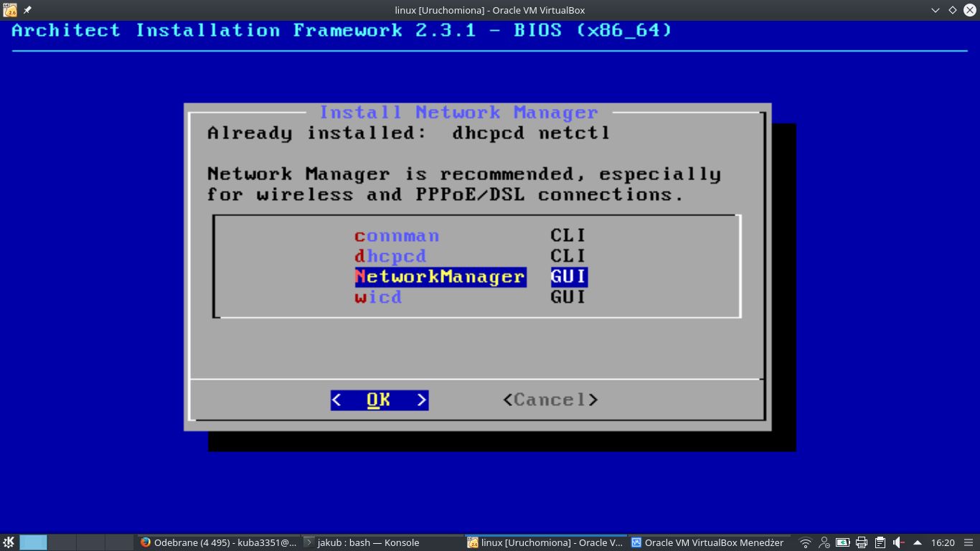980x551 pixels.
Task: Click Cancel in Install Network Manager dialog
Action: pyautogui.click(x=550, y=400)
